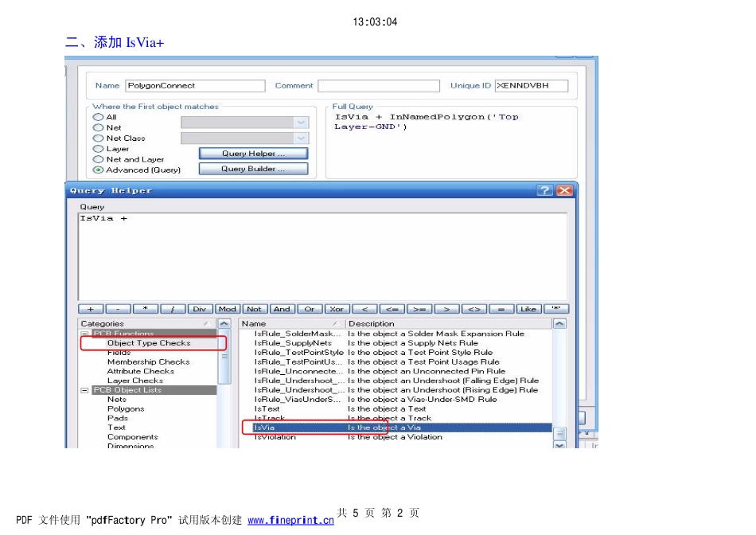Edit the Name field PolygonConnect
756x535 pixels.
pos(195,86)
